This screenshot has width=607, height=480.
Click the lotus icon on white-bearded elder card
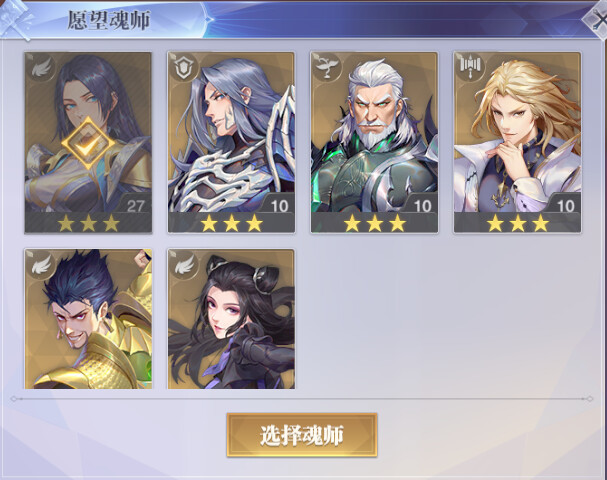[327, 67]
